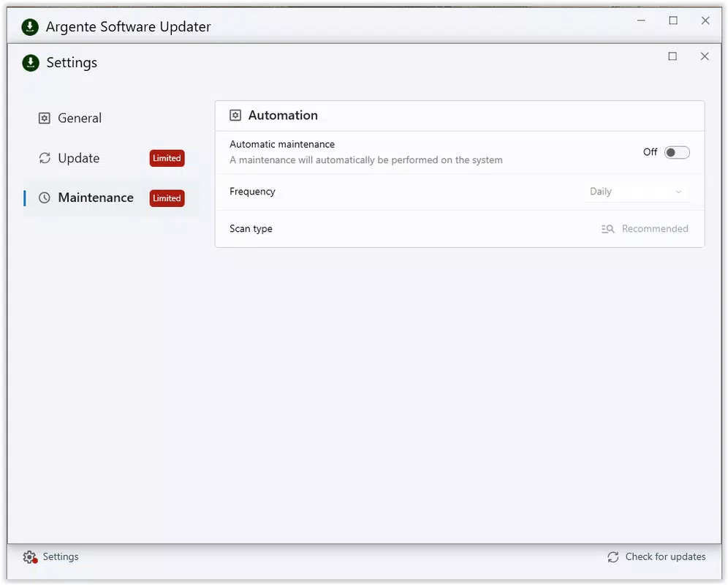Click the Check for updates refresh icon
The width and height of the screenshot is (728, 585).
pyautogui.click(x=613, y=556)
